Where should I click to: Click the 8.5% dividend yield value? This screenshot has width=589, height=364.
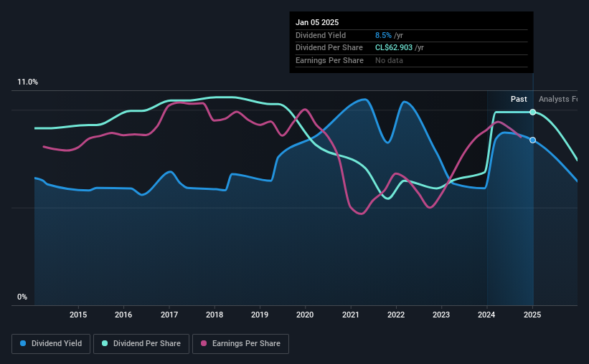point(383,35)
